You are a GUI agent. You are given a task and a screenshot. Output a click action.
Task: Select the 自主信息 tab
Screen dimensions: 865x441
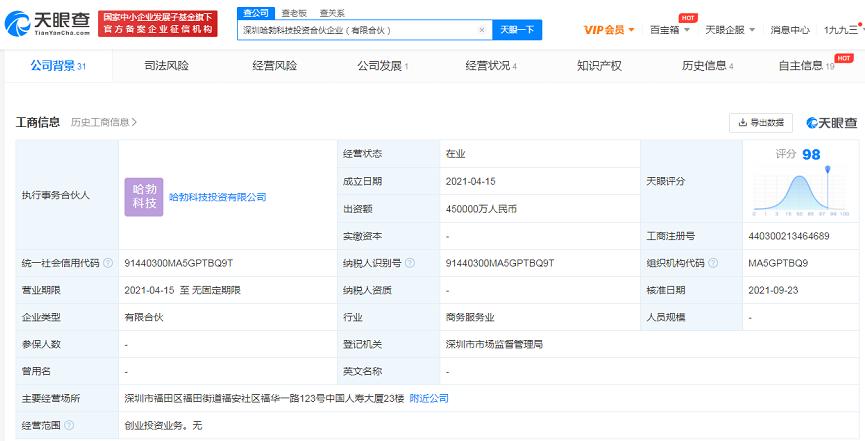807,66
